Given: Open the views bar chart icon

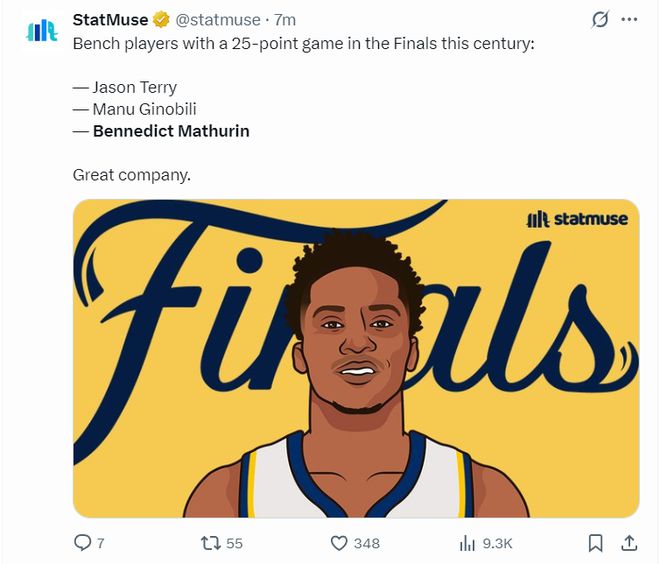Looking at the screenshot, I should pos(466,543).
